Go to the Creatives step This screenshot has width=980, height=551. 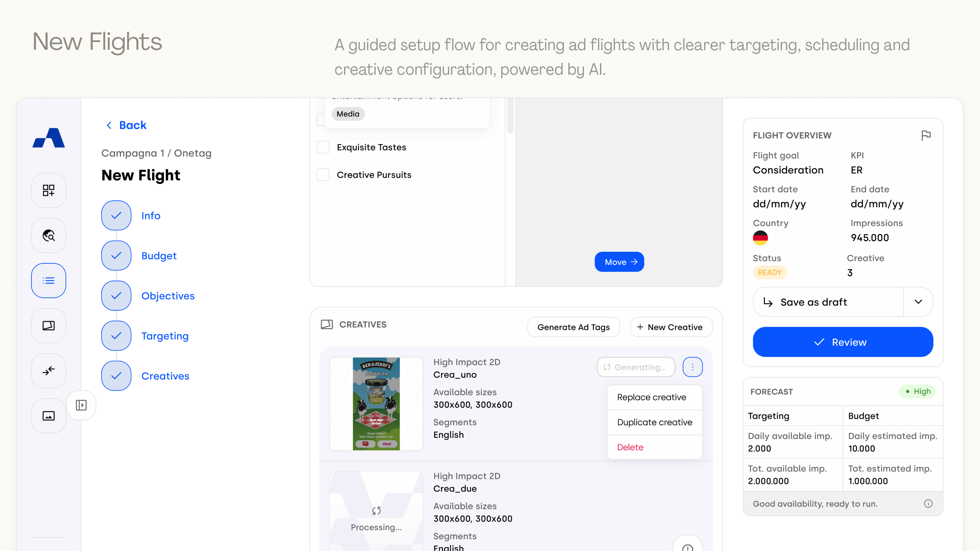[165, 376]
